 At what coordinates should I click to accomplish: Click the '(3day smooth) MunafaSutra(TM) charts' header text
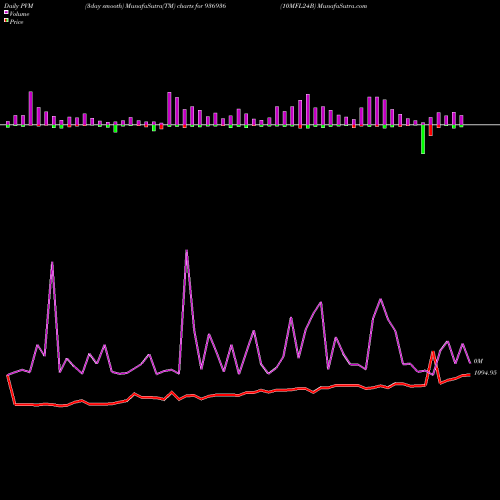(x=139, y=6)
